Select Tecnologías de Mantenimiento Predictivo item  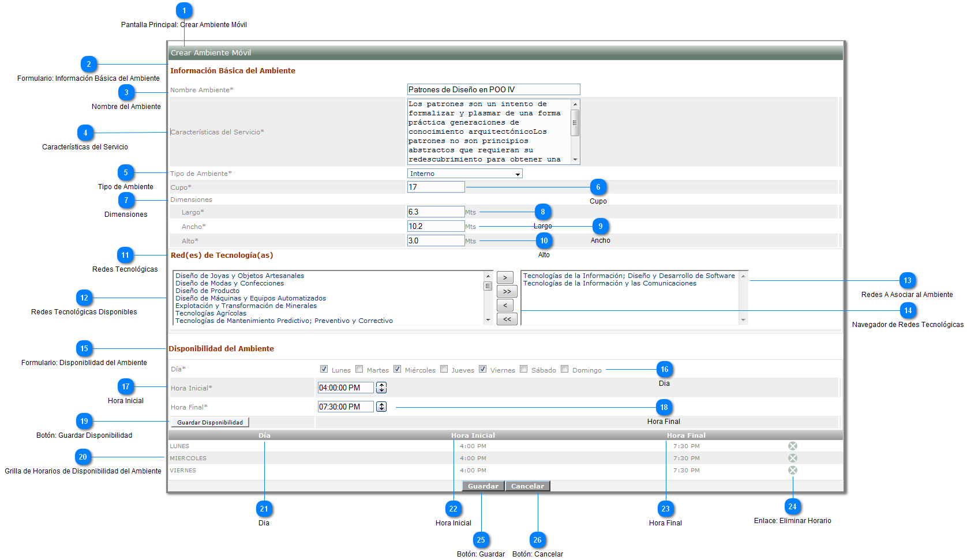[284, 321]
